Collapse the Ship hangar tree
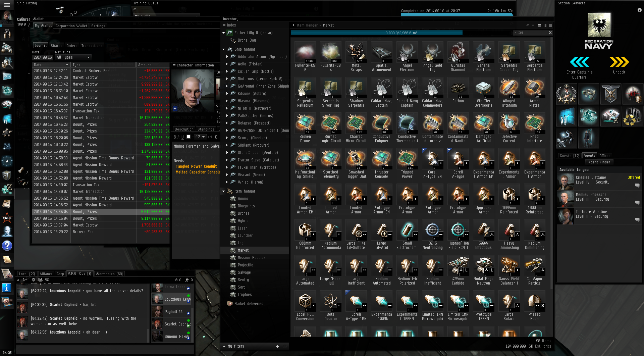The image size is (644, 356). tap(224, 49)
